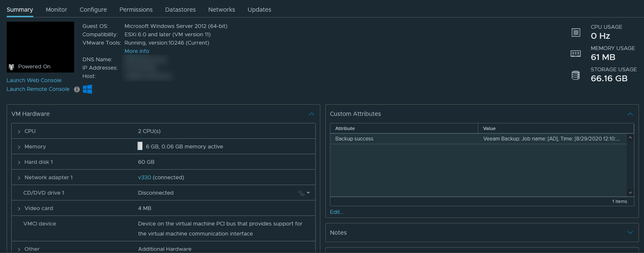Click the memory usage icon
The width and height of the screenshot is (644, 253).
pos(576,53)
